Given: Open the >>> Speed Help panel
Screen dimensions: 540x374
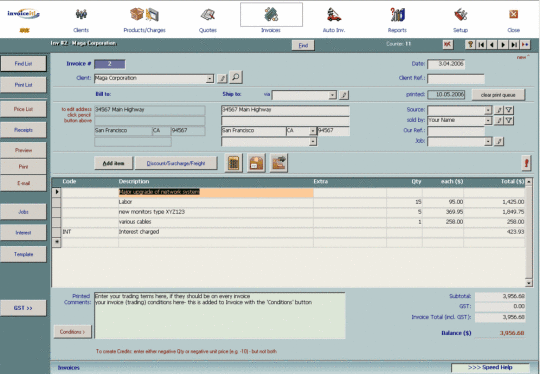Looking at the screenshot, I should click(490, 367).
